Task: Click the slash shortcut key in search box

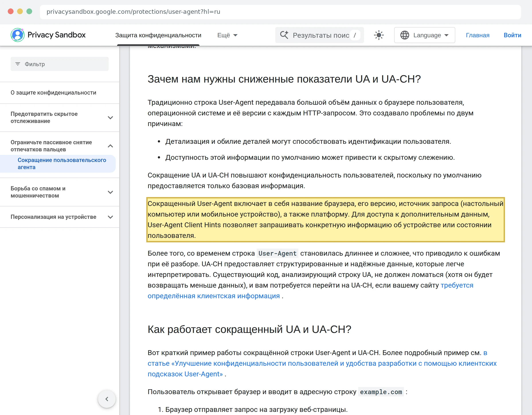Action: pyautogui.click(x=355, y=35)
